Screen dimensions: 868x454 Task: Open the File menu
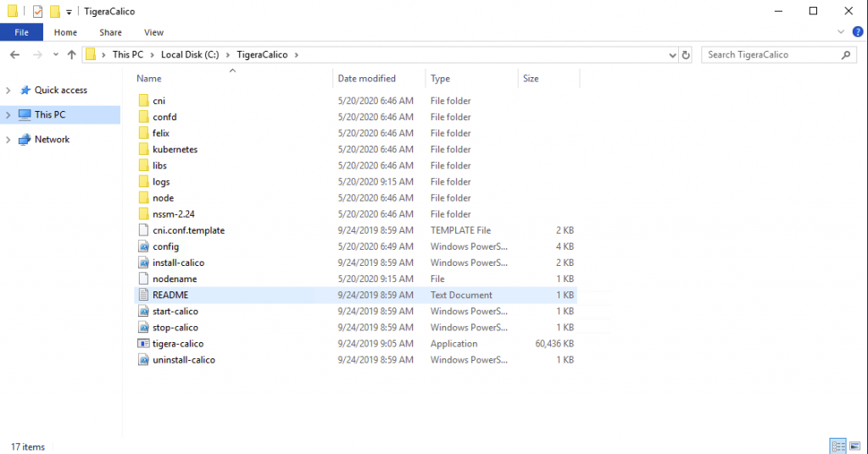point(21,32)
